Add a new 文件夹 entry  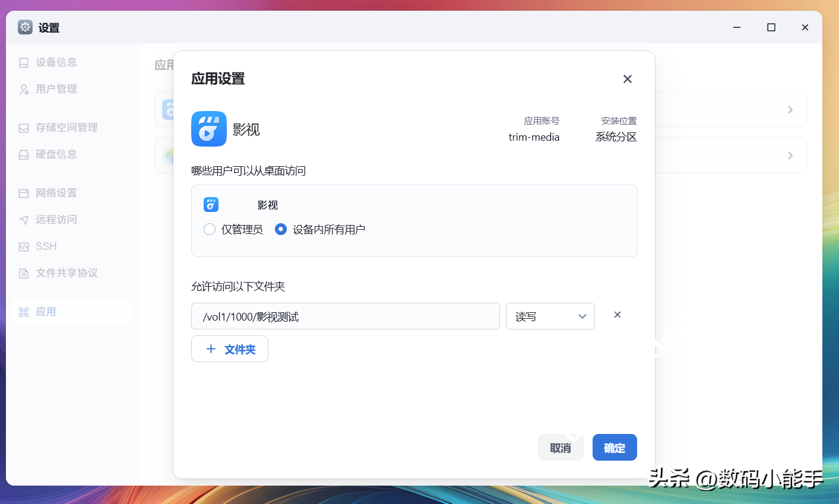point(230,349)
